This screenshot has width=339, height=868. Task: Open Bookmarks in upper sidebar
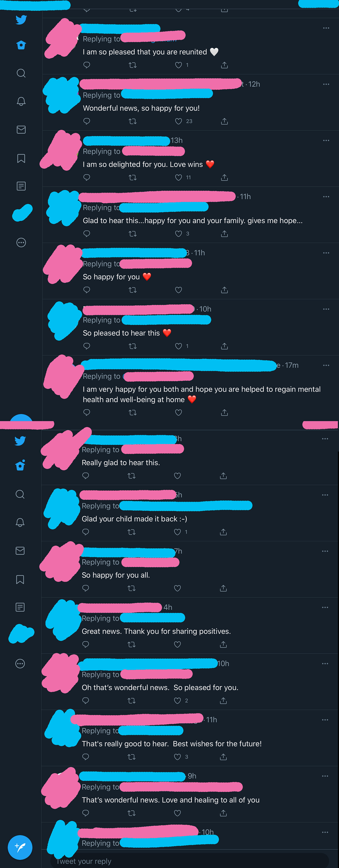coord(21,158)
